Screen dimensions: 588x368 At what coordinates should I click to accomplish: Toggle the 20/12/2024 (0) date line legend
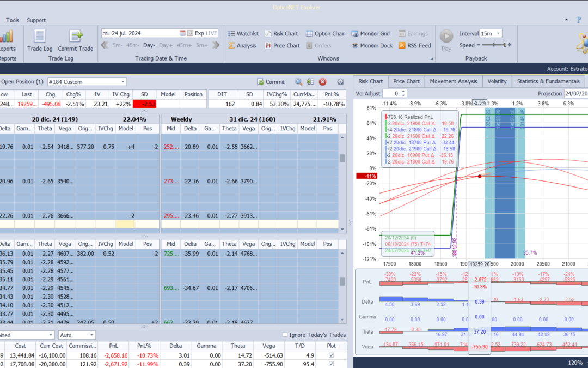(x=401, y=238)
